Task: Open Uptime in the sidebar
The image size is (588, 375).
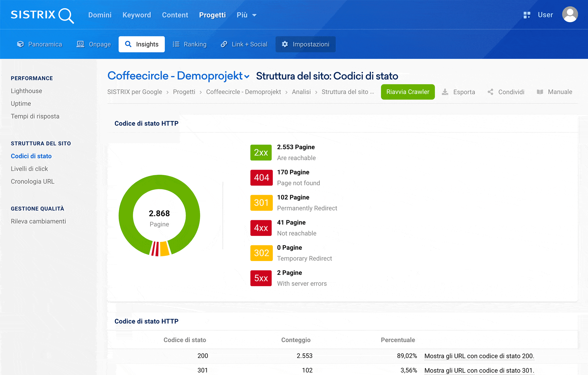Action: tap(21, 104)
